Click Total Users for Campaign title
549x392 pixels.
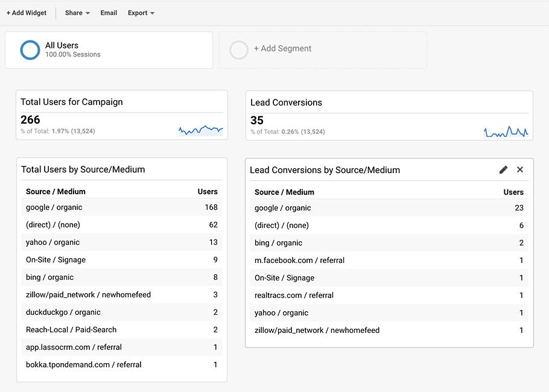click(x=72, y=102)
